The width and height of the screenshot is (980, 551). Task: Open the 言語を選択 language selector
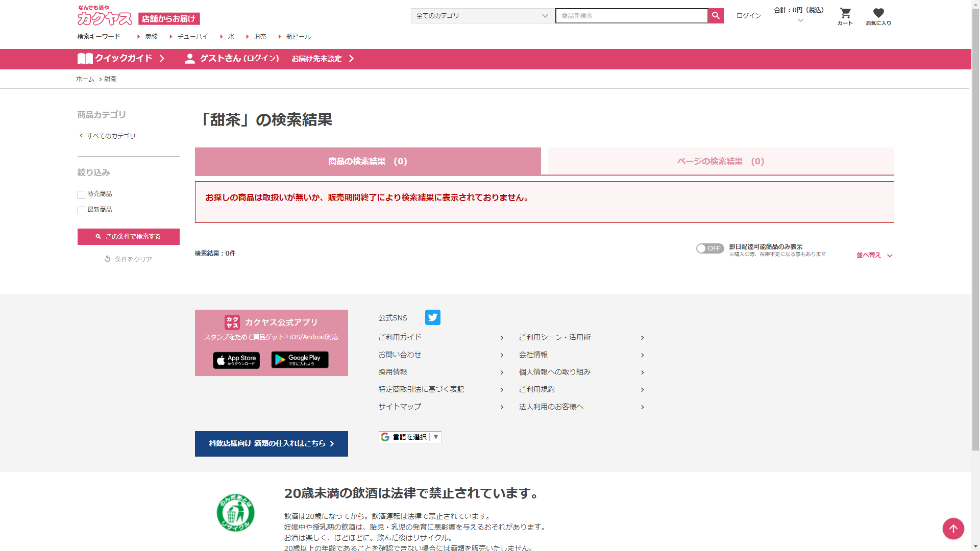(410, 437)
